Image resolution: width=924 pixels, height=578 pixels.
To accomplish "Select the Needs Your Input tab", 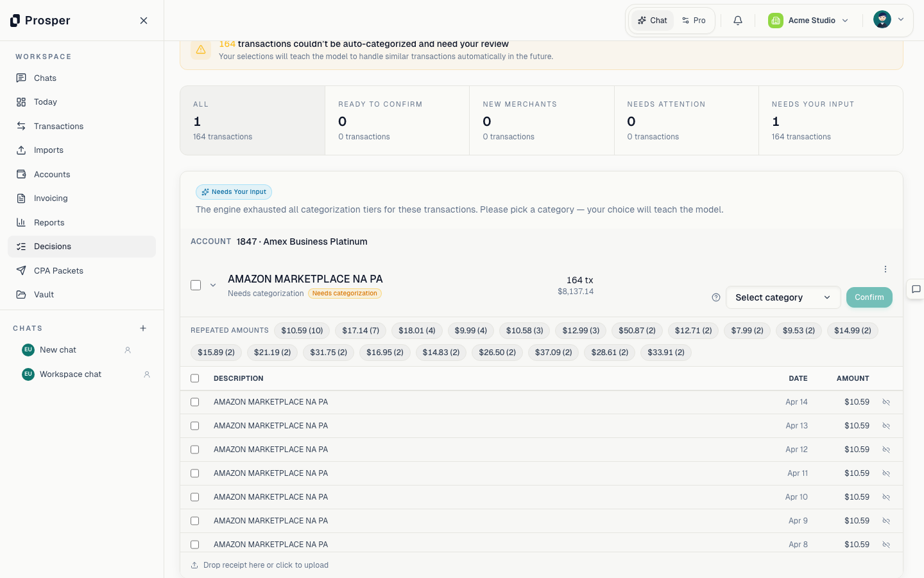I will [x=831, y=121].
